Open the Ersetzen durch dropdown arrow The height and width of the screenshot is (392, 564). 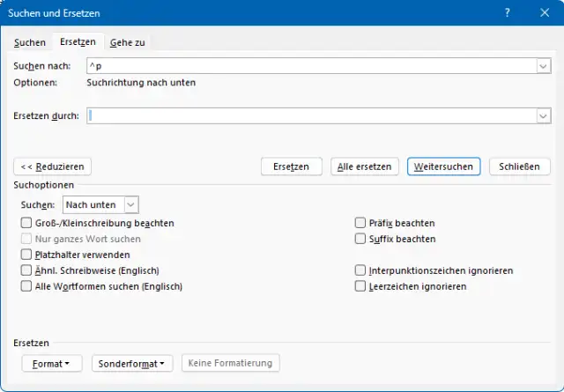pyautogui.click(x=543, y=115)
